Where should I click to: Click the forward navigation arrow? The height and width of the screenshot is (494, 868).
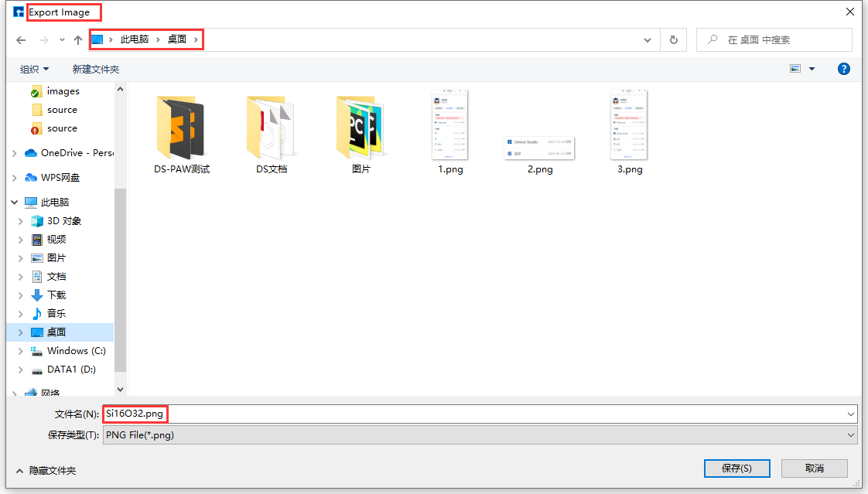[x=44, y=40]
